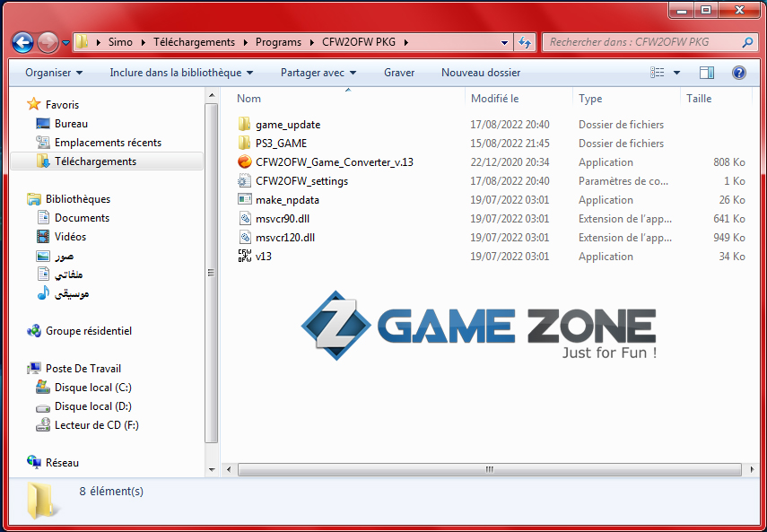Click the back navigation arrow
The width and height of the screenshot is (767, 532).
(23, 42)
